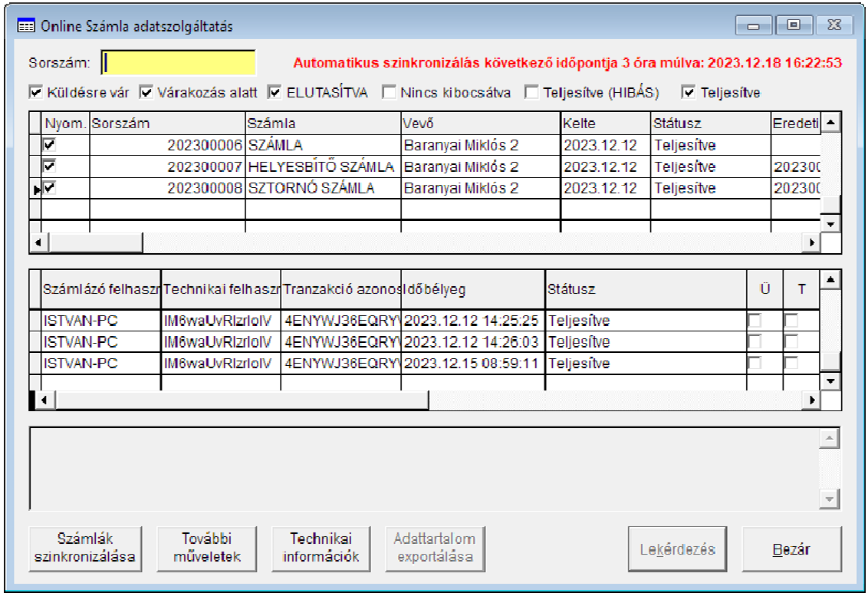The height and width of the screenshot is (593, 868).
Task: Uncheck the Nyom. box for invoice 202300006
Action: pos(50,145)
